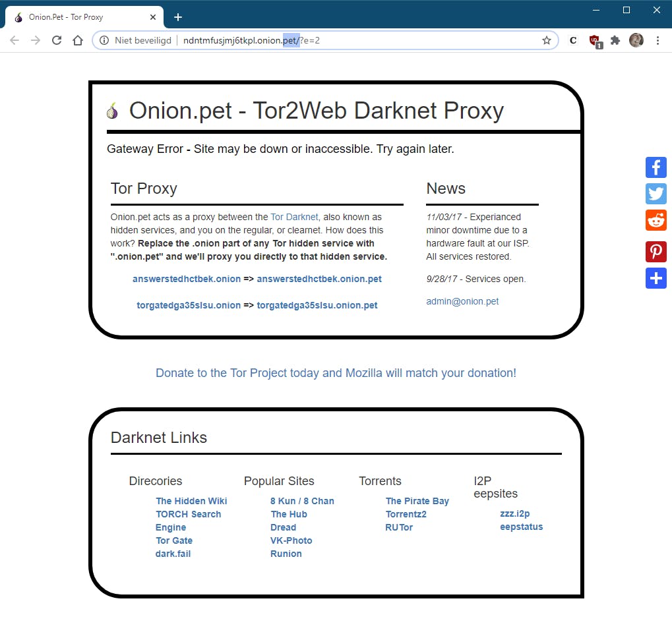Viewport: 672px width, 638px height.
Task: Open the Torrentz2 link
Action: coord(406,514)
